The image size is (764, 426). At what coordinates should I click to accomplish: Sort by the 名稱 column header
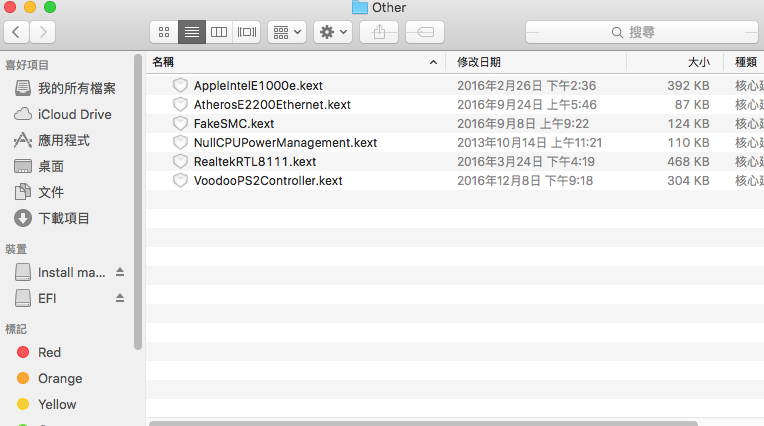[163, 62]
